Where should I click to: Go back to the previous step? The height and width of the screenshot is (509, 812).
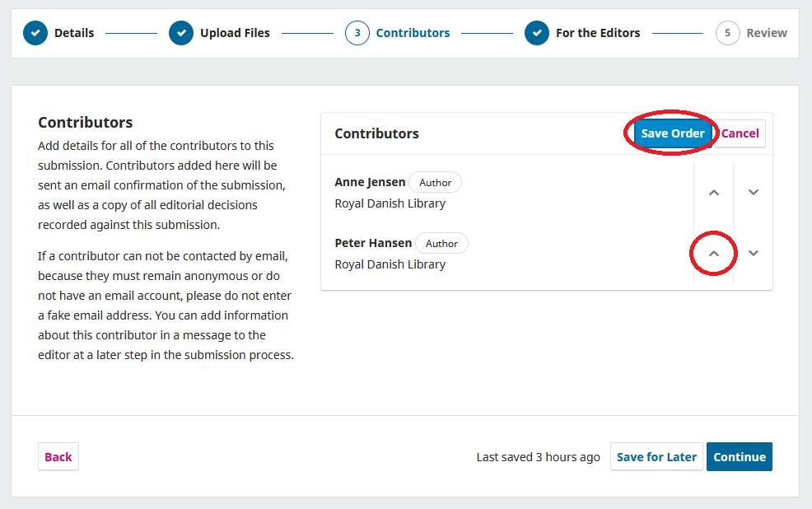coord(58,456)
